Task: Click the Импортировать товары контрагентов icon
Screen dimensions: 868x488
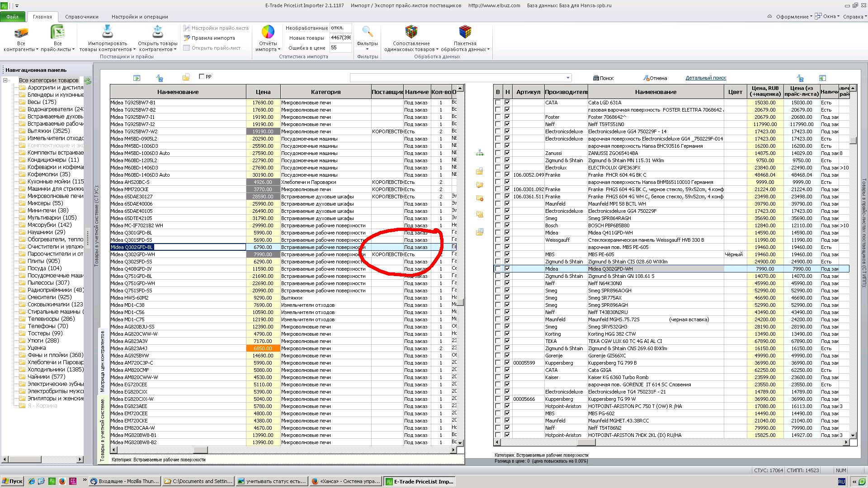Action: tap(107, 33)
